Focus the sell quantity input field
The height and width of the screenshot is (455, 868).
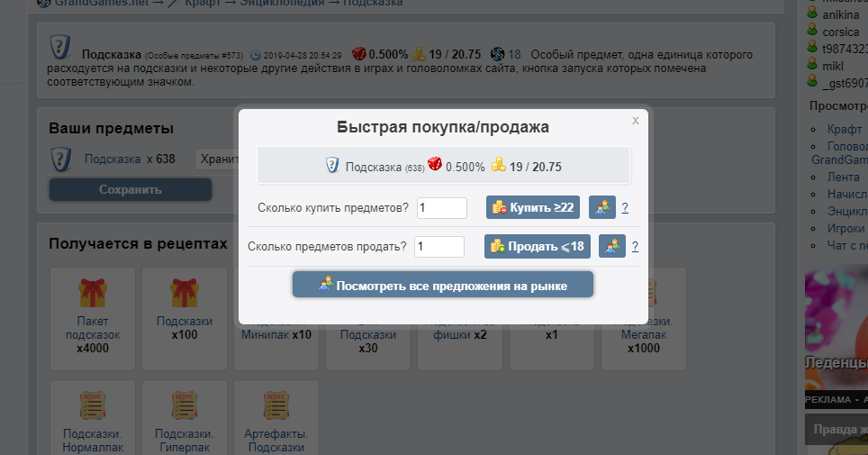click(439, 247)
